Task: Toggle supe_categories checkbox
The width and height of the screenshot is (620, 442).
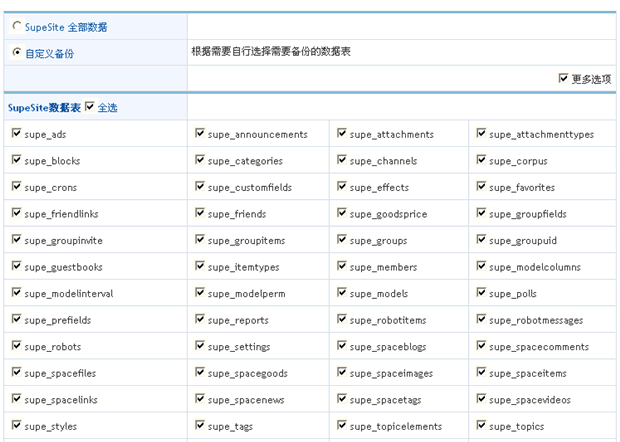Action: [200, 159]
